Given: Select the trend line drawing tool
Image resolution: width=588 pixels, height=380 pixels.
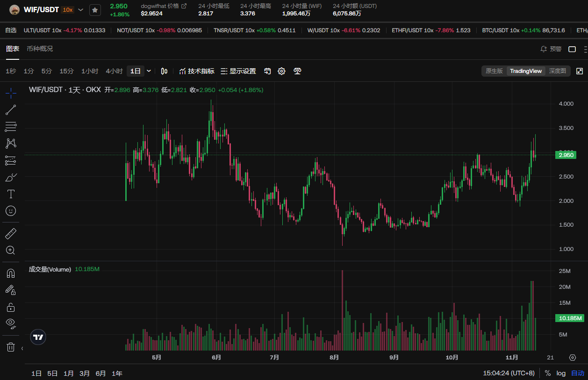Looking at the screenshot, I should [11, 110].
